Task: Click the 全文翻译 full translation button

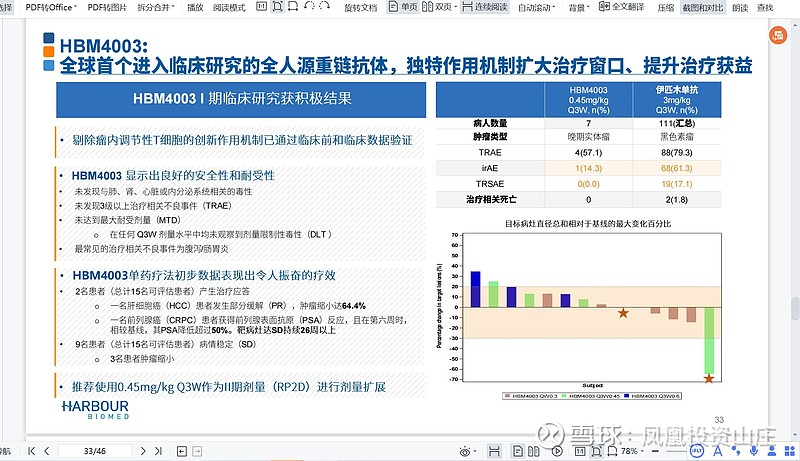Action: 626,7
